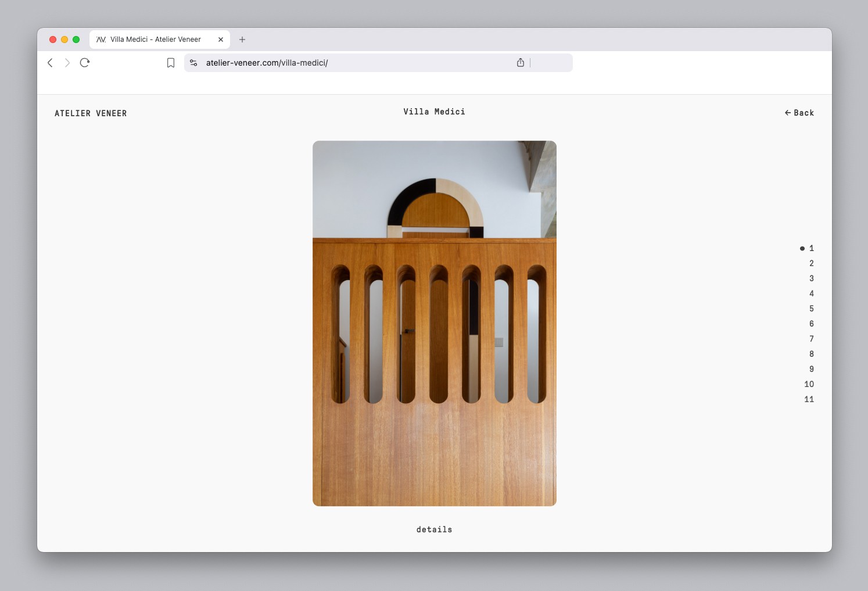868x591 pixels.
Task: Select gallery image number 5
Action: click(811, 309)
